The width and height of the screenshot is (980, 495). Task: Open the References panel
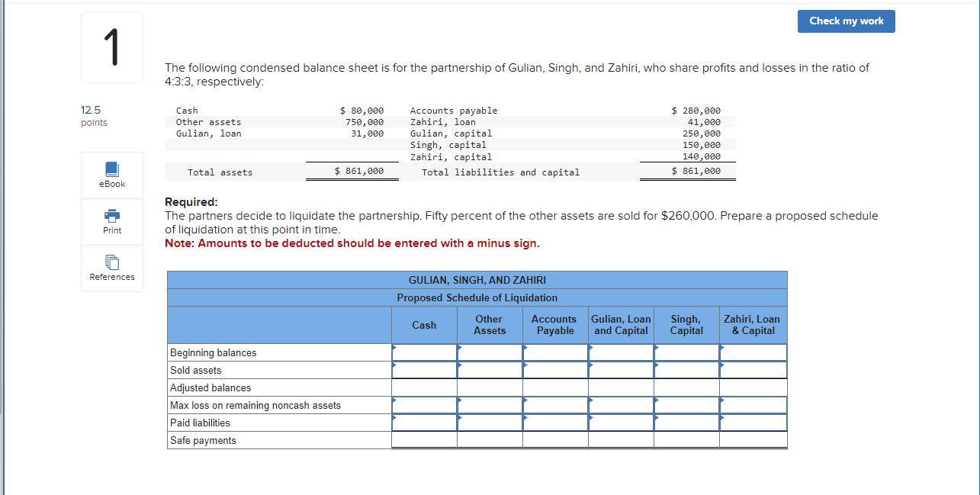(111, 268)
